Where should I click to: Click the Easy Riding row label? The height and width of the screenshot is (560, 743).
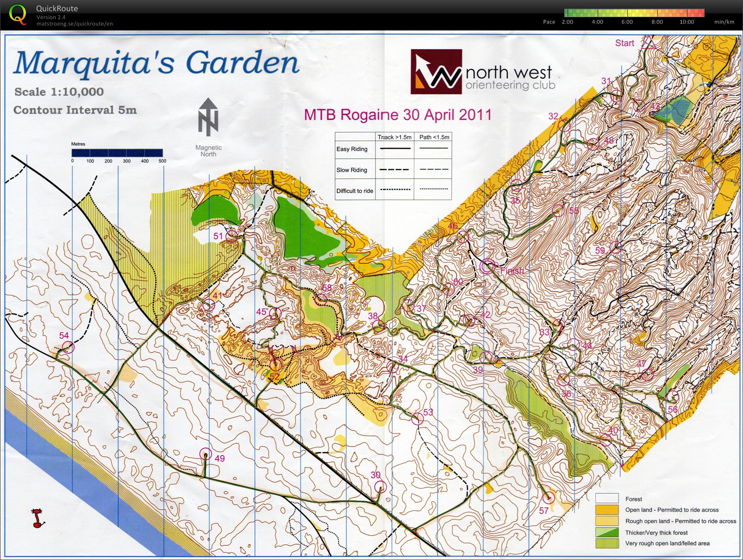click(352, 149)
